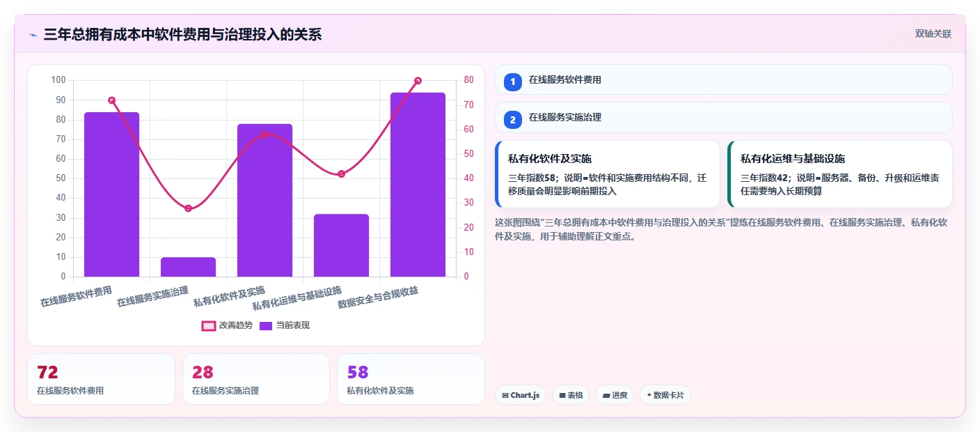The height and width of the screenshot is (432, 980).
Task: Click the tallest 数据安全与合规收益 bar
Action: coord(418,185)
